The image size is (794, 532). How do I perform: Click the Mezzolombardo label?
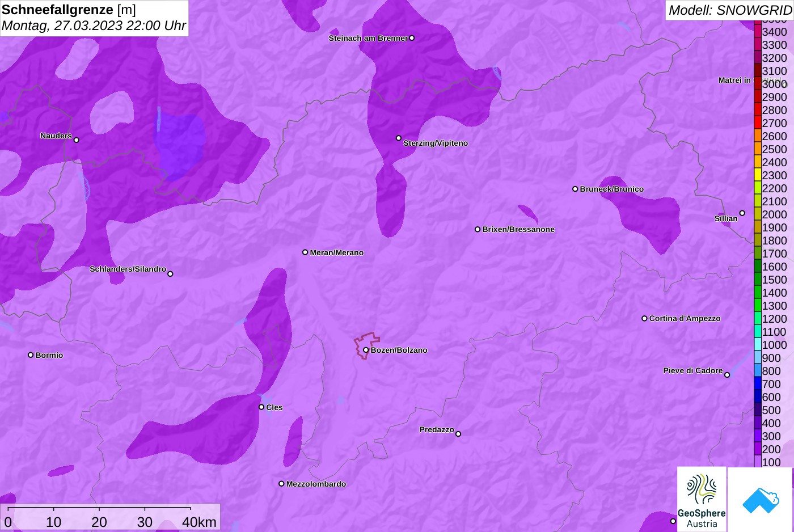(316, 484)
